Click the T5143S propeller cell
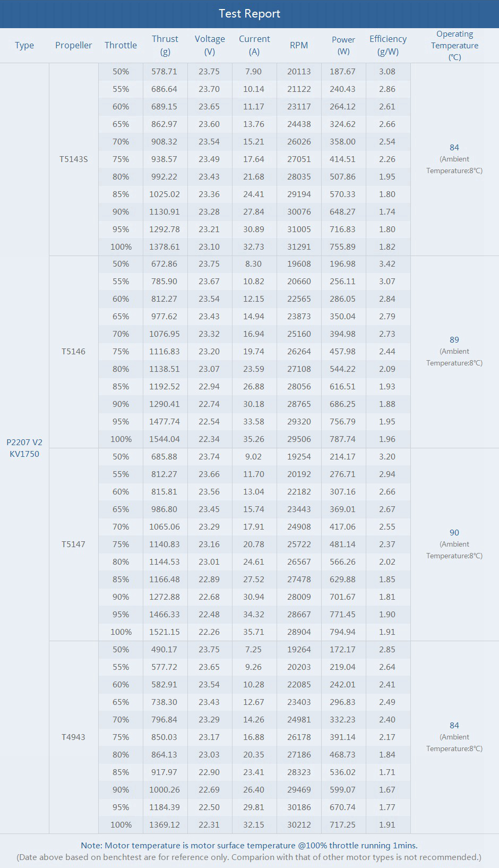 click(x=74, y=159)
